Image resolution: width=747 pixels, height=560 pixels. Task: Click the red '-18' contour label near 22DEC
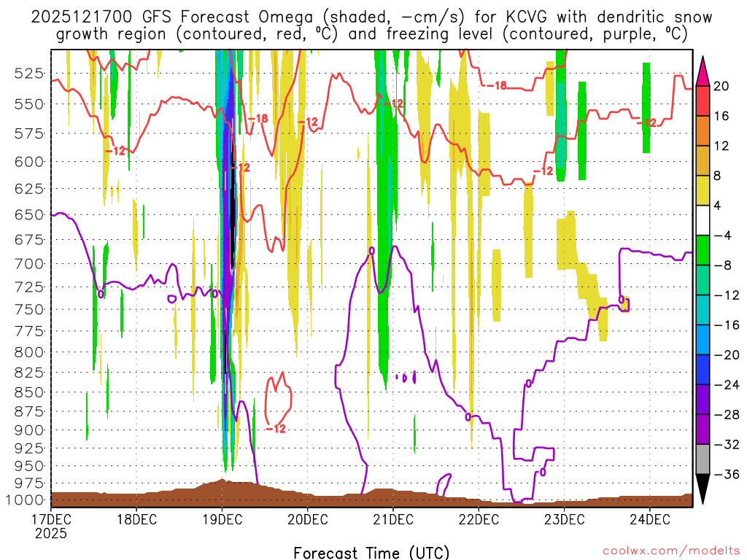tap(496, 86)
